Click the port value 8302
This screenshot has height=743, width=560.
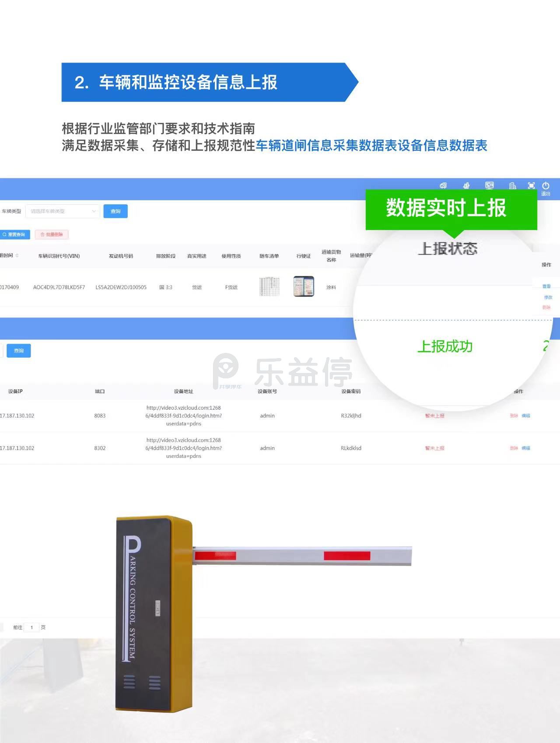[100, 448]
